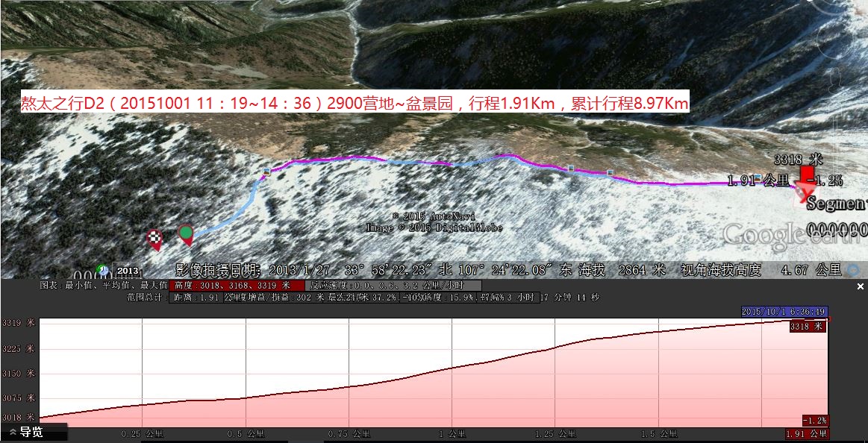
Task: Click the 3318 米 elevation cursor label
Action: (x=807, y=327)
